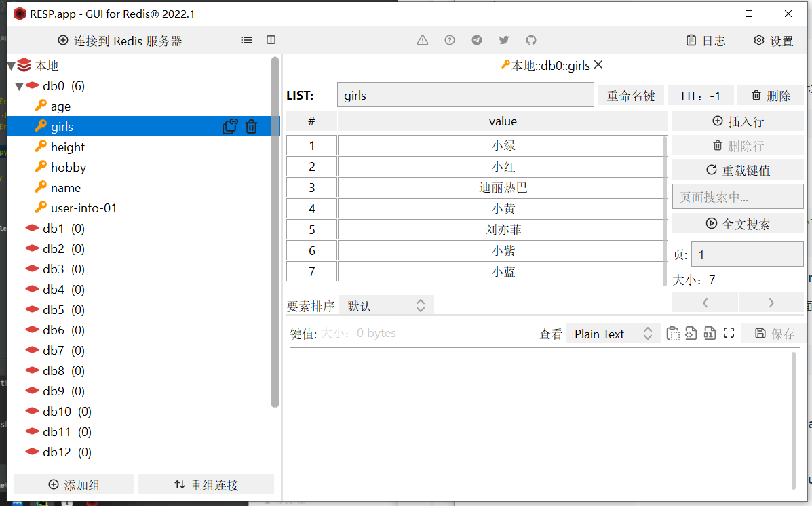Click trash icon on girls key row
Image resolution: width=812 pixels, height=506 pixels.
(251, 126)
